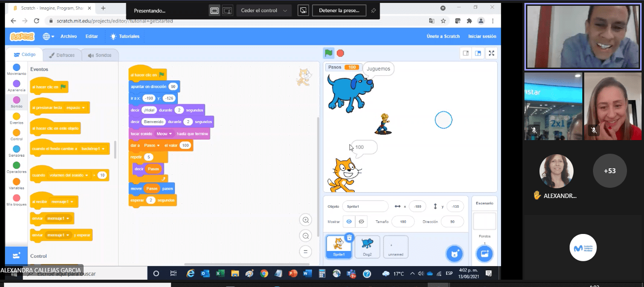Select the Movimiento block category
The height and width of the screenshot is (287, 644).
[x=17, y=70]
